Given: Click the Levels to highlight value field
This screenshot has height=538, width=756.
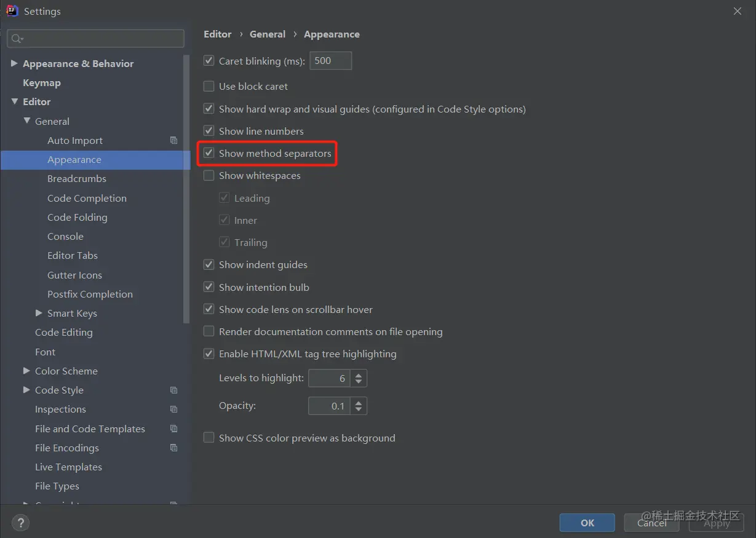Looking at the screenshot, I should 329,378.
